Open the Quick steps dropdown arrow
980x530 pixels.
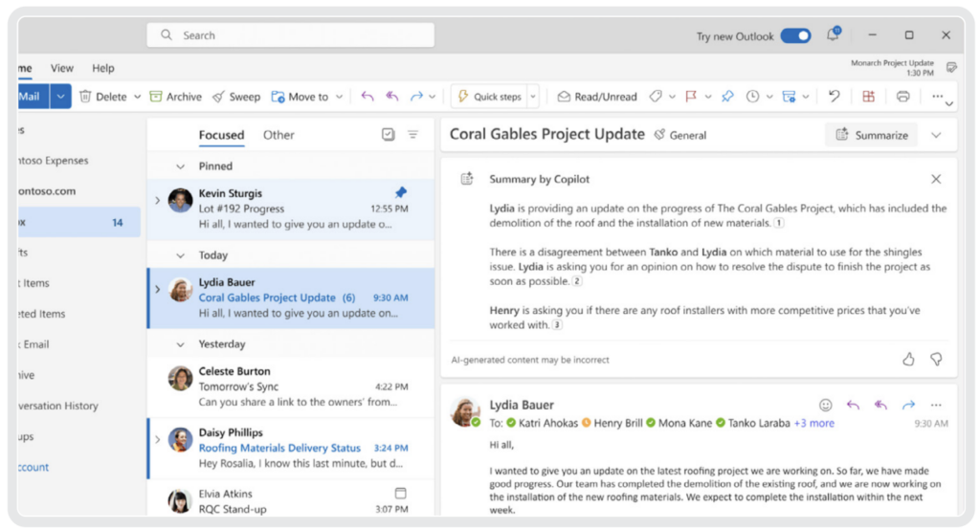coord(533,97)
